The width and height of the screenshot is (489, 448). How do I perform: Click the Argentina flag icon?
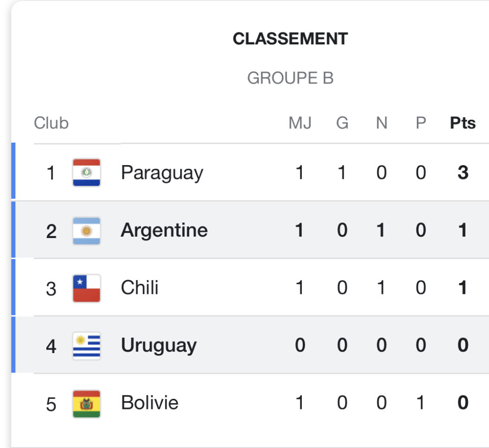[x=86, y=231]
